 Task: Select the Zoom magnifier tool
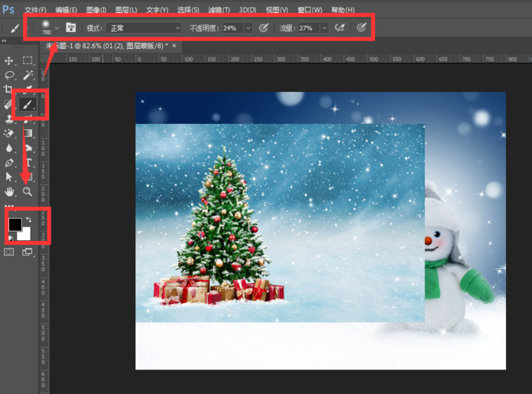[28, 192]
